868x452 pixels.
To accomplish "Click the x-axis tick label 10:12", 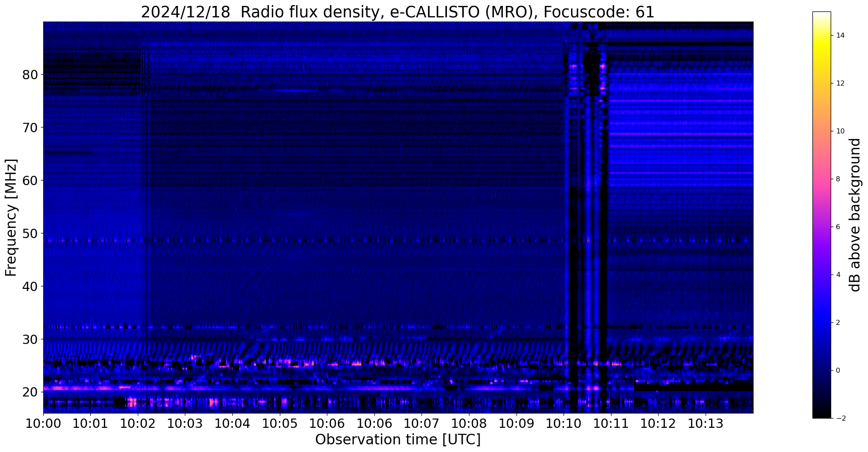I will pyautogui.click(x=659, y=424).
